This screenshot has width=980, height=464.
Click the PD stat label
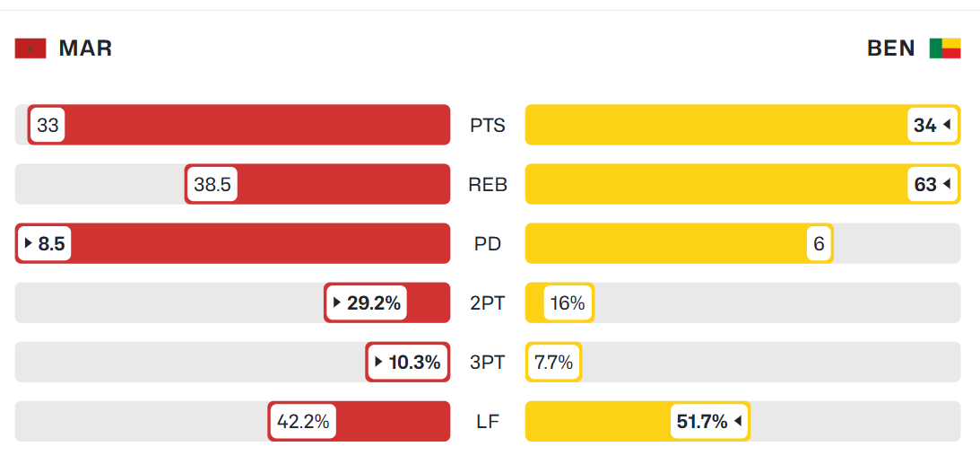pos(488,244)
